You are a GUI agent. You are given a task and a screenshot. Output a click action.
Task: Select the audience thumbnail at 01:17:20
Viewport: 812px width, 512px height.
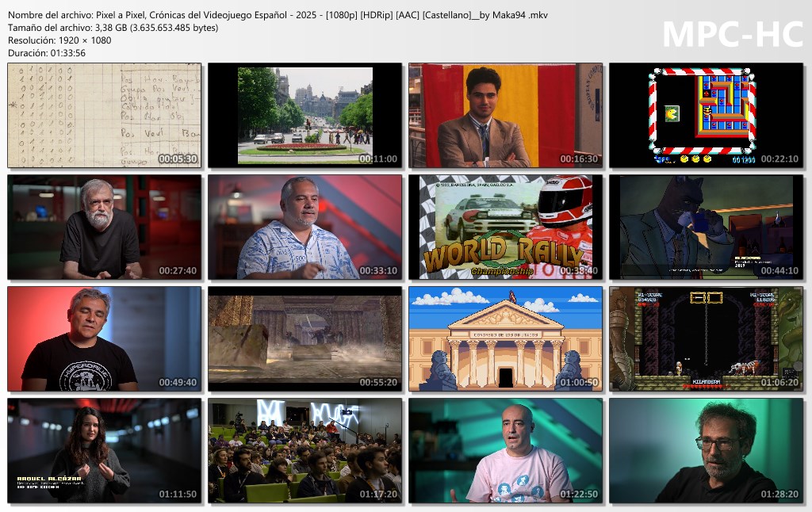point(304,451)
